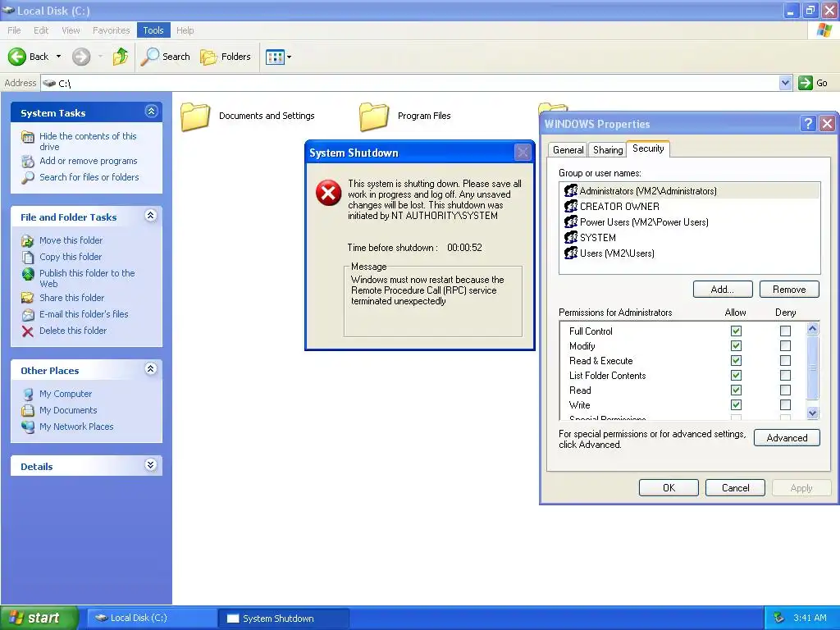The image size is (840, 630).
Task: Click the My Computer icon in Other Places
Action: 27,395
